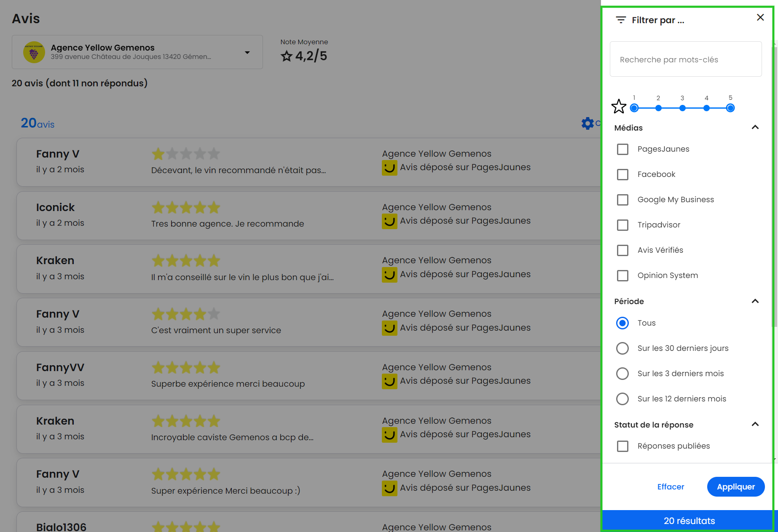Check the PagesJaunes media filter
Image resolution: width=778 pixels, height=532 pixels.
coord(622,149)
